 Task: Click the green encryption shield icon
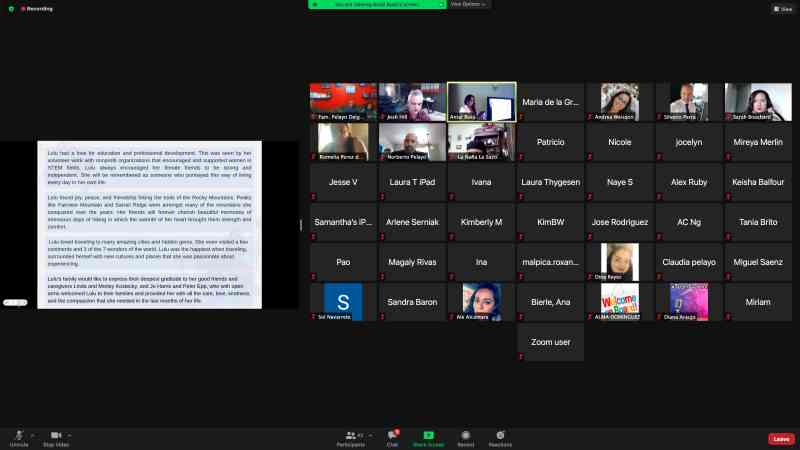point(11,8)
